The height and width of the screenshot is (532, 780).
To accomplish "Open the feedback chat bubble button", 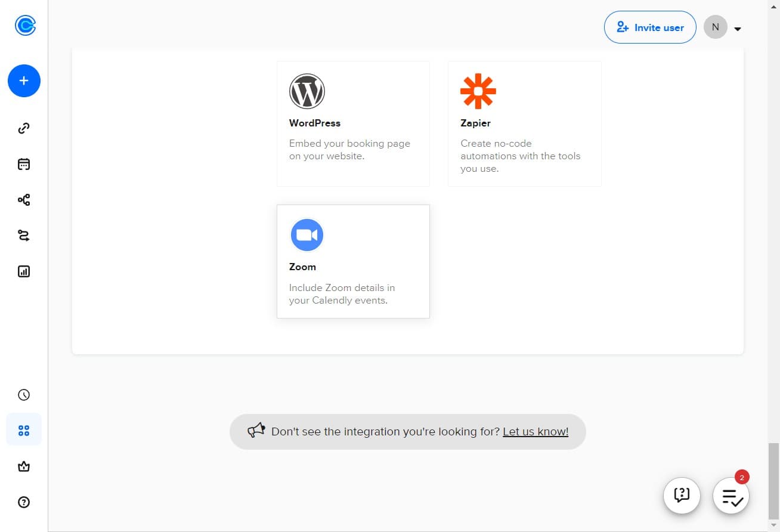I will tap(682, 496).
